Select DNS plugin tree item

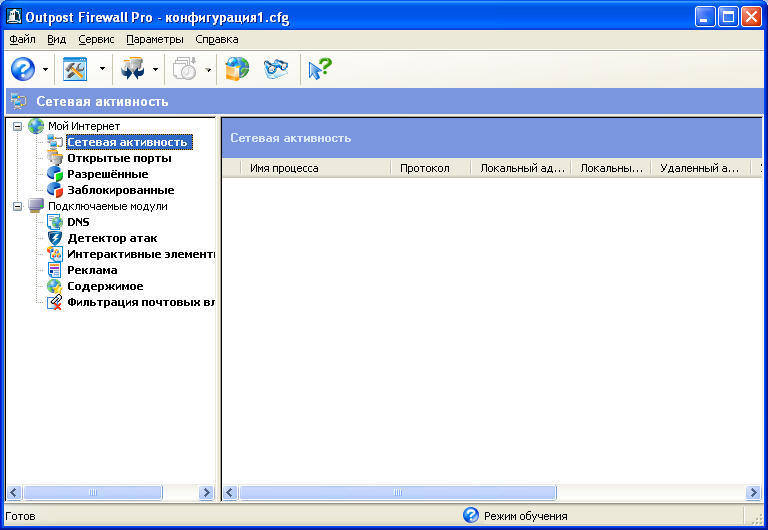coord(78,222)
